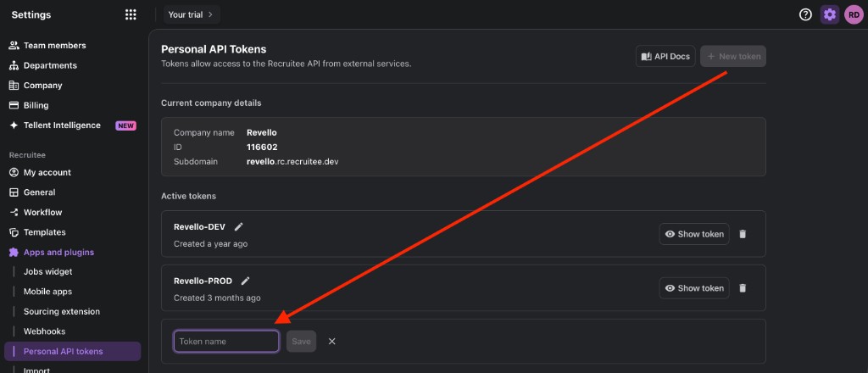Select Sourcing extension in sidebar

(x=61, y=312)
